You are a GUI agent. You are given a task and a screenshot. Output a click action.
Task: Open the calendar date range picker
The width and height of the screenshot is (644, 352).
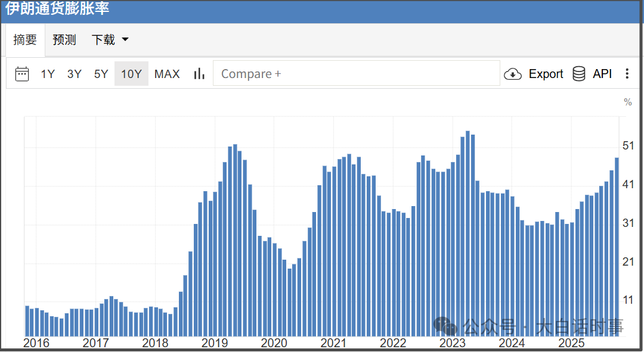coord(22,74)
